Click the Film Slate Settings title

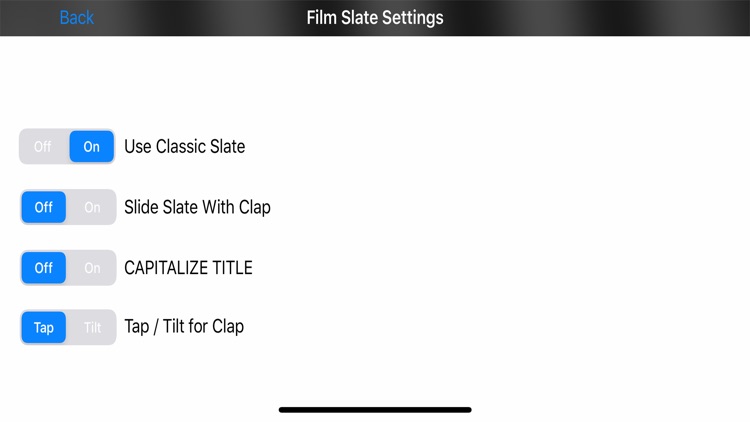(374, 18)
